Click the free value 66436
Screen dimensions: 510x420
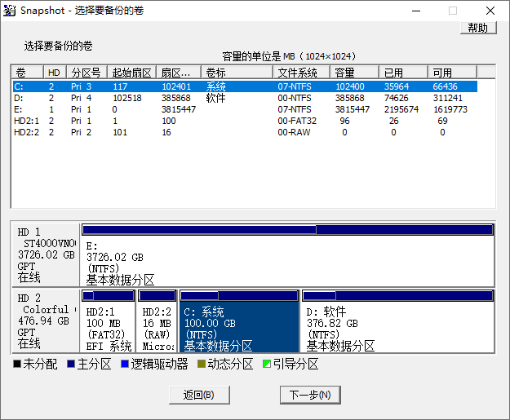coord(445,86)
